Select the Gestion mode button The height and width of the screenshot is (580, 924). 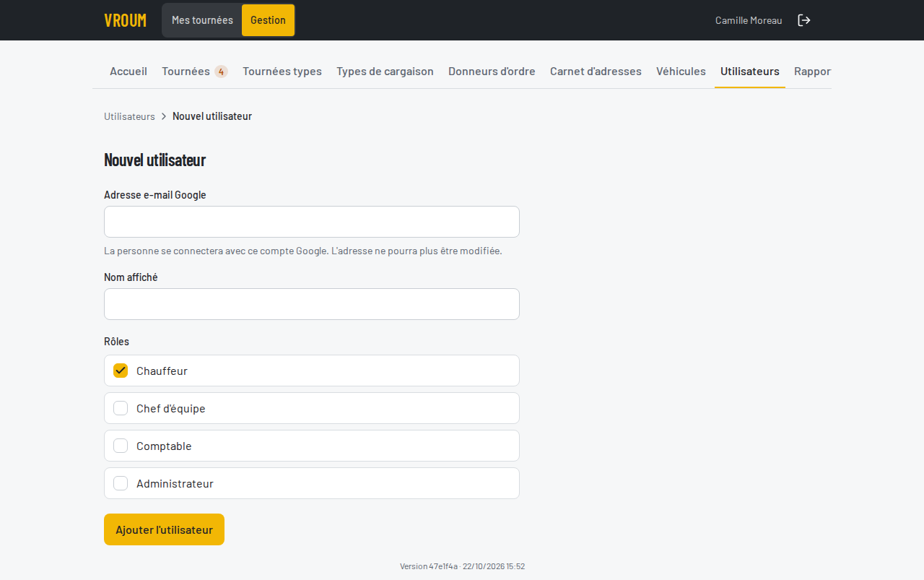[268, 20]
